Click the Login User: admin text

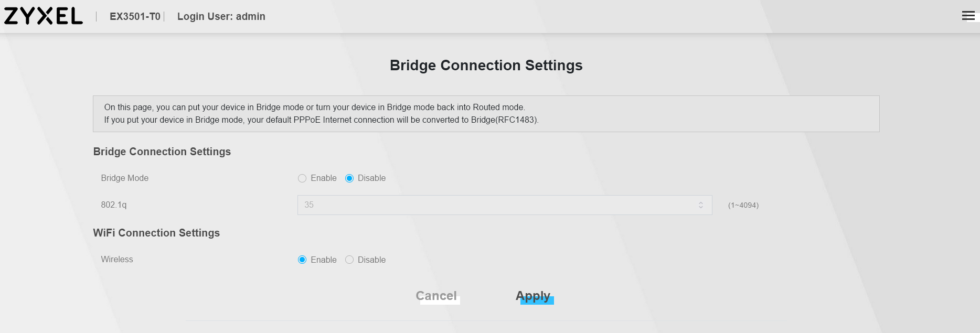(x=221, y=16)
